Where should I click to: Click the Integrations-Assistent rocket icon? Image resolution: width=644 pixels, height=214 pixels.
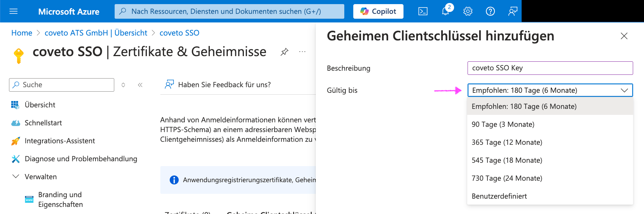[15, 141]
